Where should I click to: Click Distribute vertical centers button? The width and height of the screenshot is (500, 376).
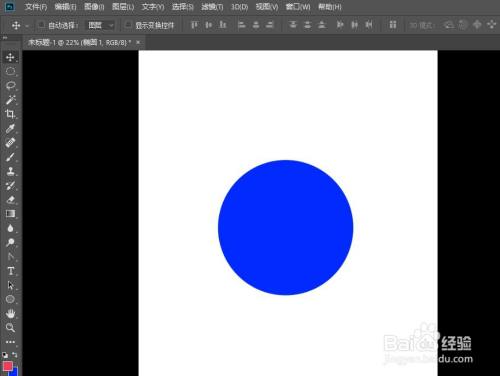[307, 25]
